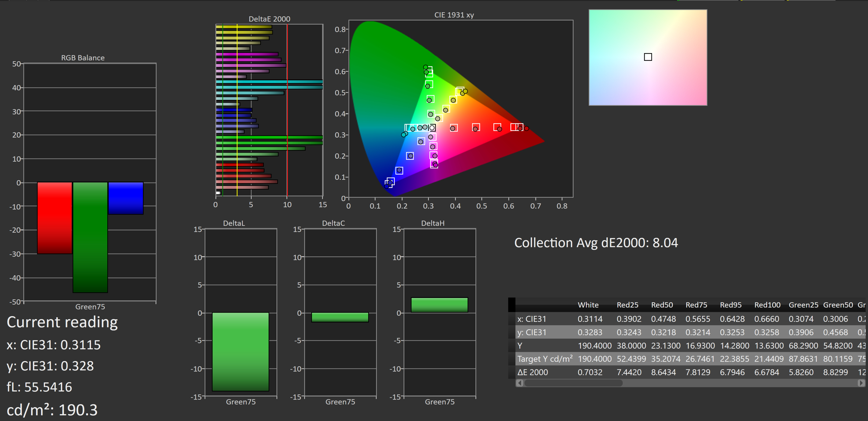Click the data table's scroll-right arrow
The image size is (868, 421).
coord(861,383)
